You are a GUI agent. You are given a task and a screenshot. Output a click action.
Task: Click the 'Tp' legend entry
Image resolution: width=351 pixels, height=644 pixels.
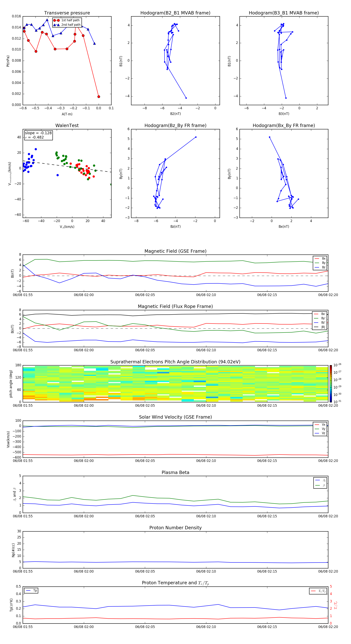point(35,591)
